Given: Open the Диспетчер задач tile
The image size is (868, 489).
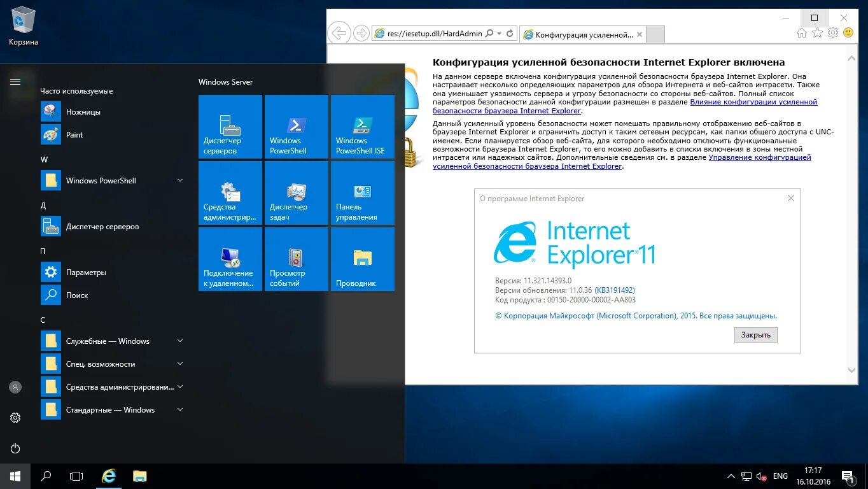Looking at the screenshot, I should tap(297, 193).
